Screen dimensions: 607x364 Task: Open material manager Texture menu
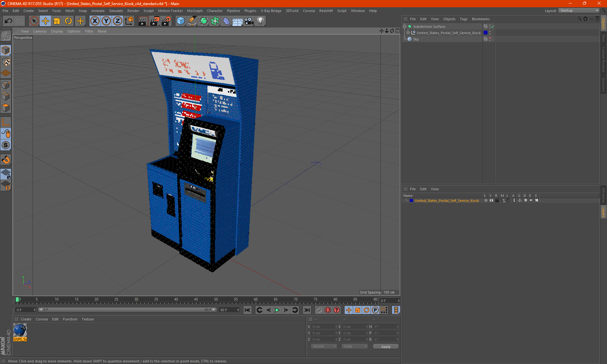[88, 319]
